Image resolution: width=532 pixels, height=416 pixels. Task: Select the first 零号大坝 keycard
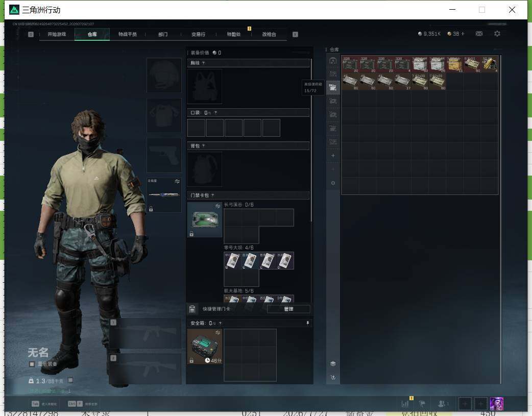(x=232, y=261)
